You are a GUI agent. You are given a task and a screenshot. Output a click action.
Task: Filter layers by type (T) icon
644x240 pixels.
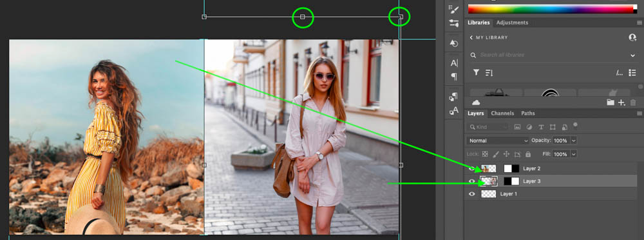(x=541, y=127)
